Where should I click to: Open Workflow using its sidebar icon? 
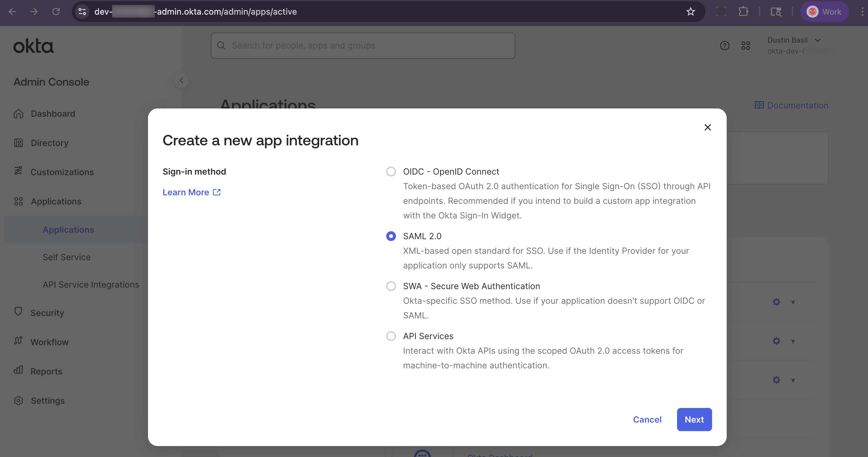[19, 341]
